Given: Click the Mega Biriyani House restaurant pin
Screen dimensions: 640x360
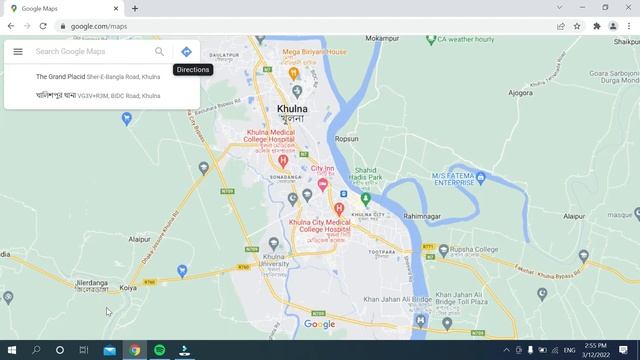Looking at the screenshot, I should click(x=293, y=74).
